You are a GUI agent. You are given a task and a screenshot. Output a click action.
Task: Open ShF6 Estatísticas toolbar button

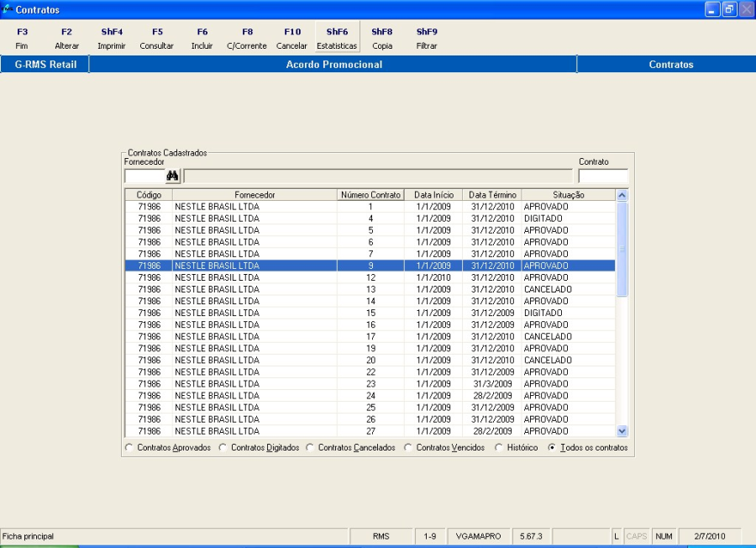click(337, 39)
